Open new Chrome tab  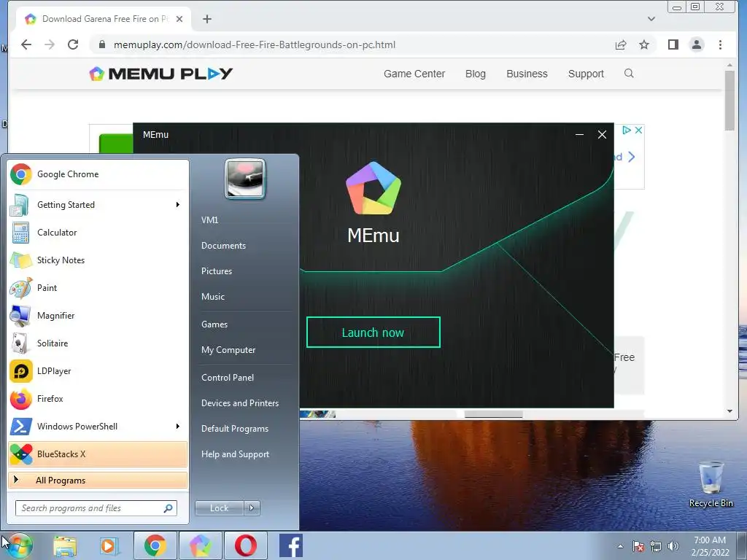[x=206, y=19]
